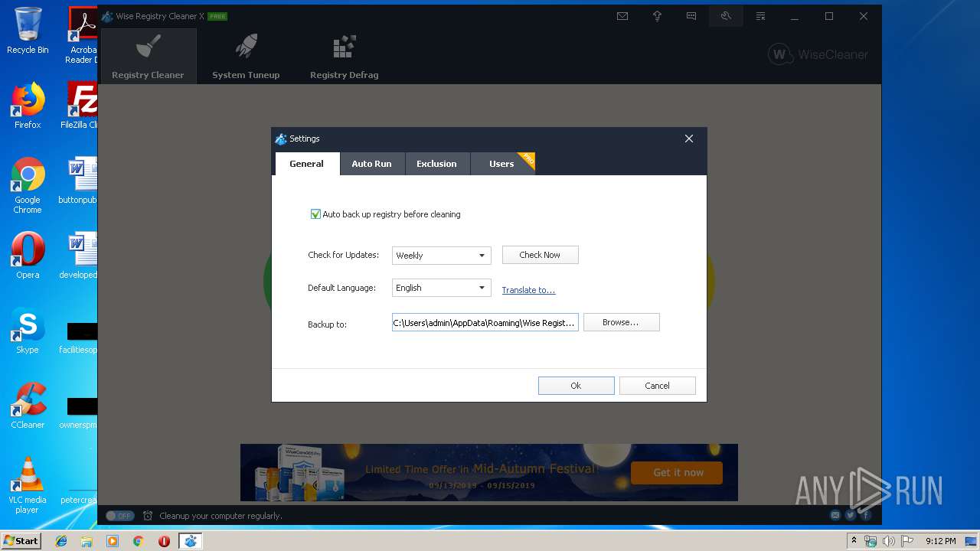The image size is (980, 551).
Task: Click Wise Registry Cleaner taskbar button
Action: tap(190, 541)
